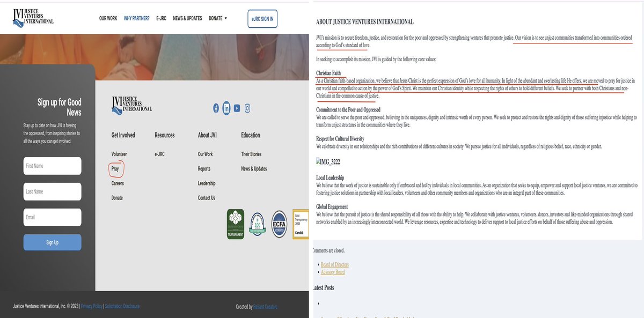The height and width of the screenshot is (318, 644).
Task: Open the Donate link under Get Involved
Action: [117, 198]
